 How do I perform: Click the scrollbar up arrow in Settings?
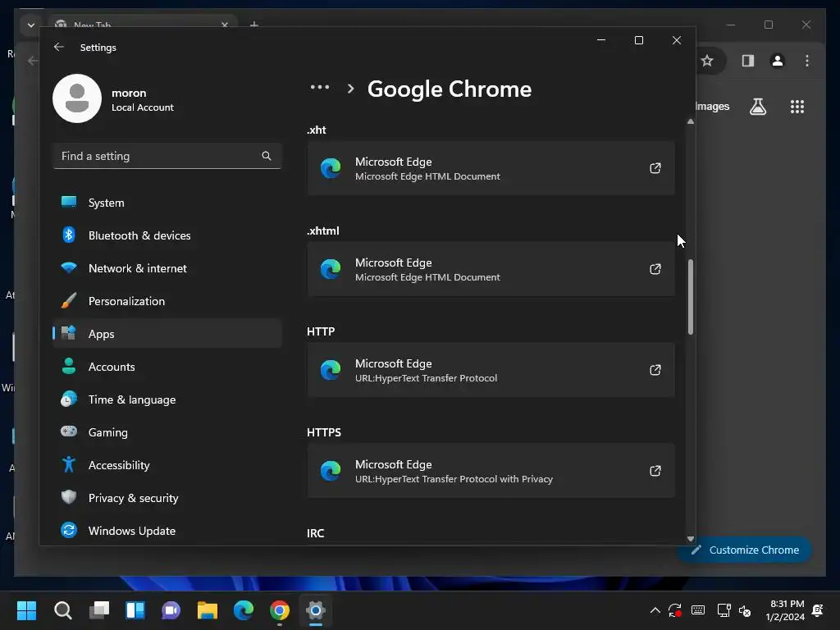(x=691, y=121)
